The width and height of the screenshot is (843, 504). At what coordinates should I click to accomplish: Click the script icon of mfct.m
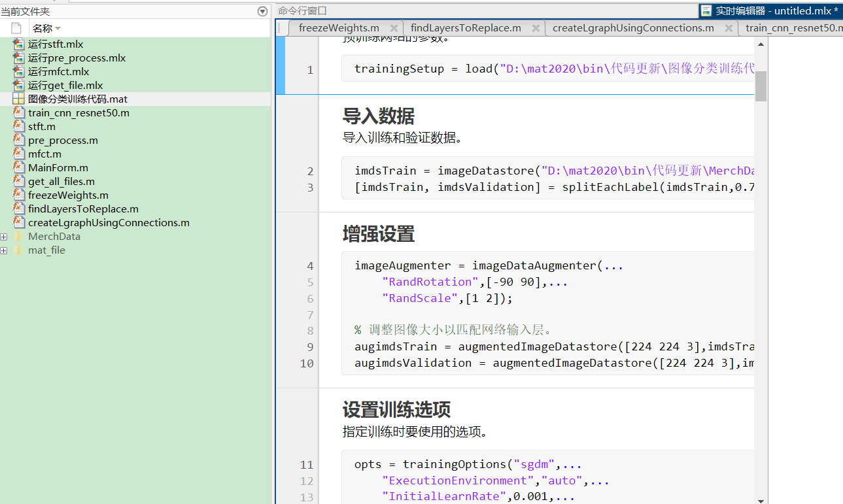18,154
